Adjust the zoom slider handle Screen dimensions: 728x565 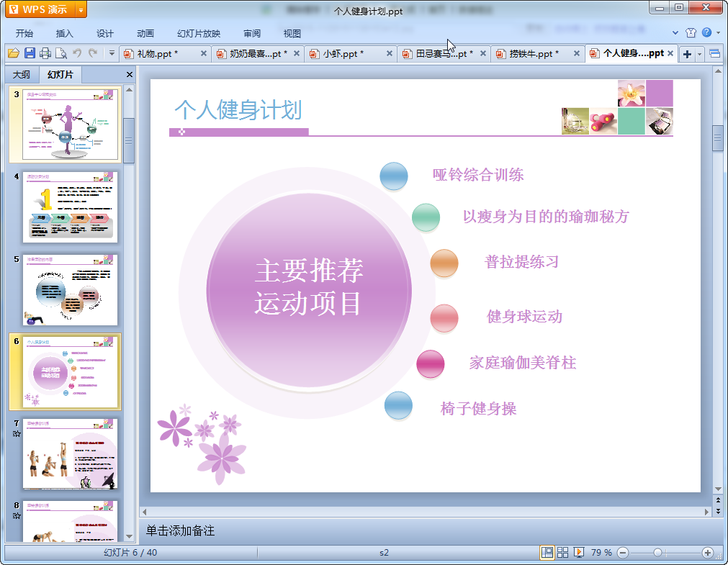point(657,553)
